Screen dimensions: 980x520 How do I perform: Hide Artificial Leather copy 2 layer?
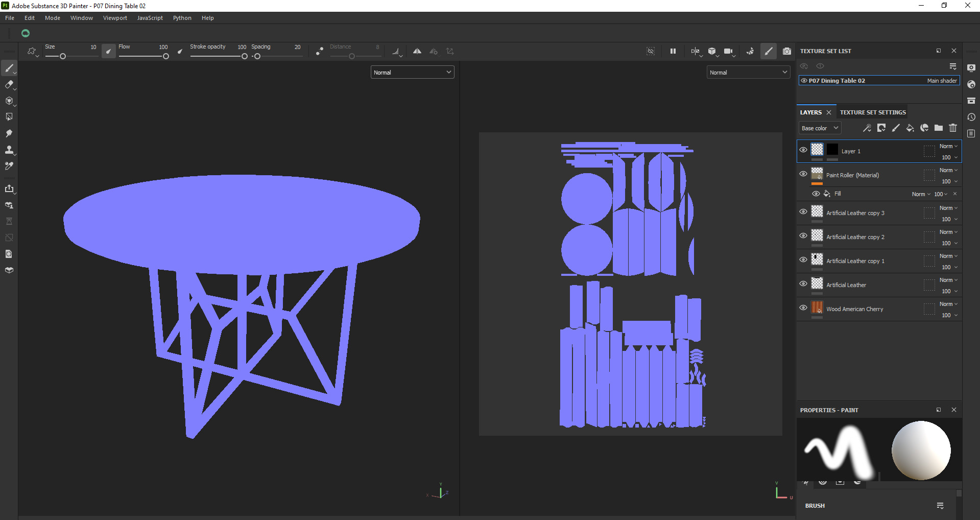tap(803, 235)
